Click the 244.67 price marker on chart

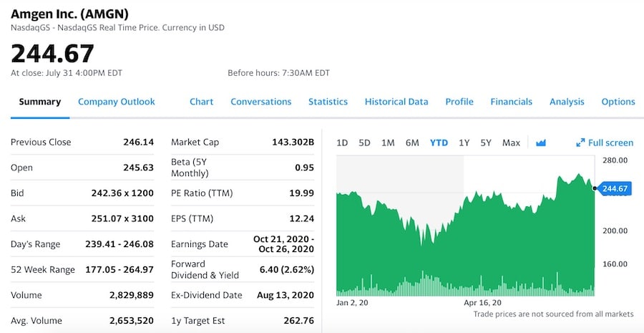tap(614, 188)
